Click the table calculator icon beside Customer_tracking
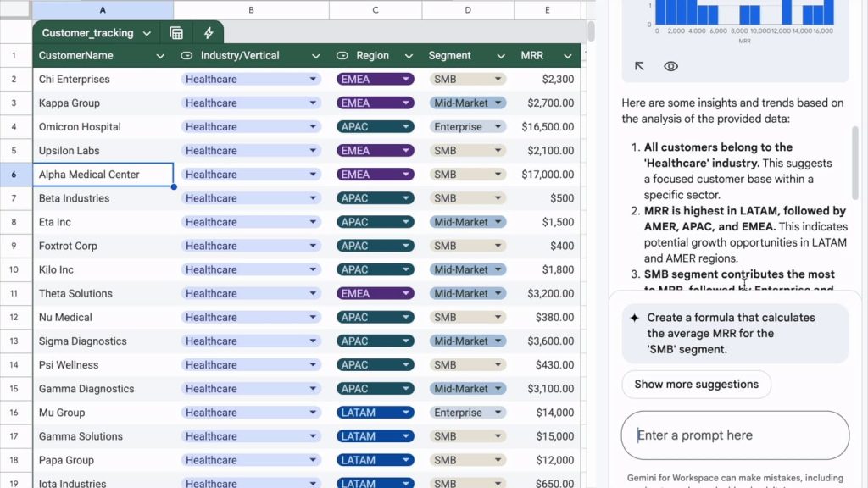 (176, 33)
